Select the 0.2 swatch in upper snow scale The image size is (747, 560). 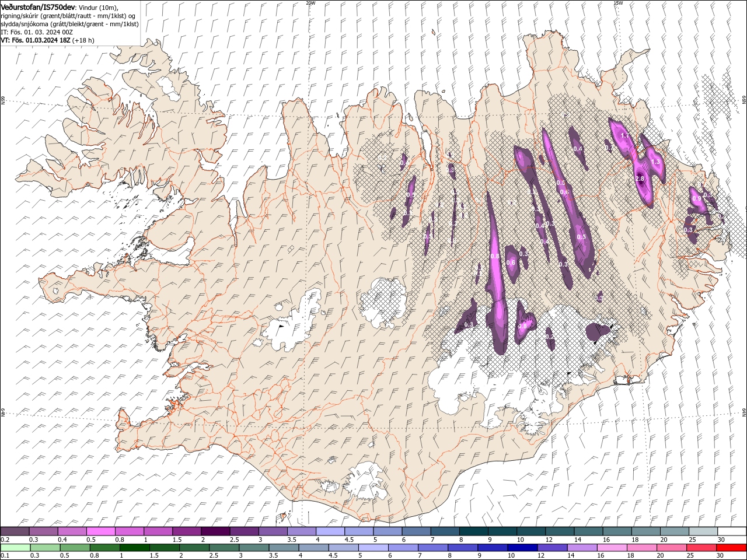(15, 531)
